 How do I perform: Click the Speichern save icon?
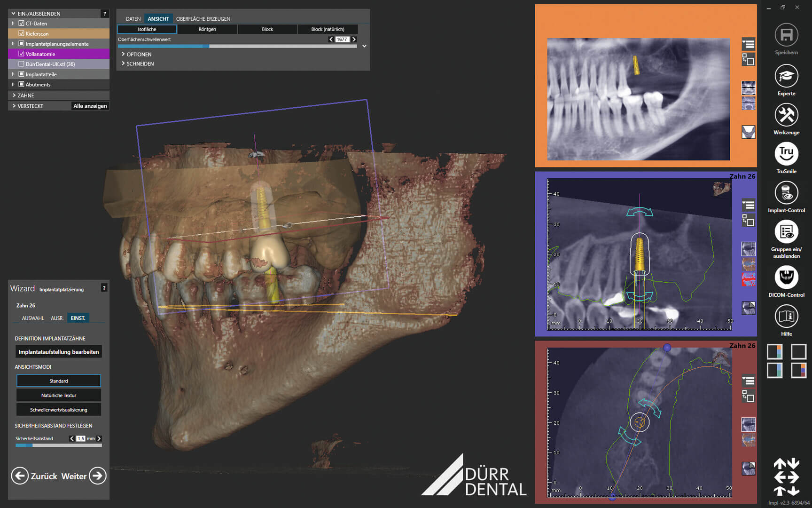786,35
